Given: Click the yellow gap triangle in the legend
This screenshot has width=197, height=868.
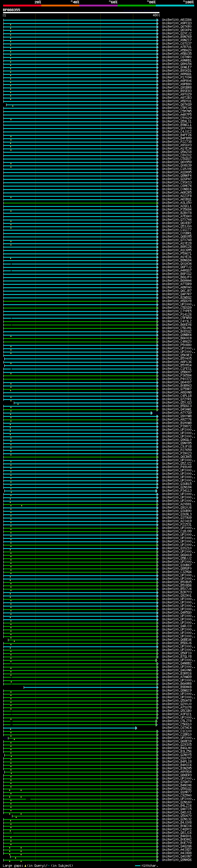Looking at the screenshot, I should [25, 866].
